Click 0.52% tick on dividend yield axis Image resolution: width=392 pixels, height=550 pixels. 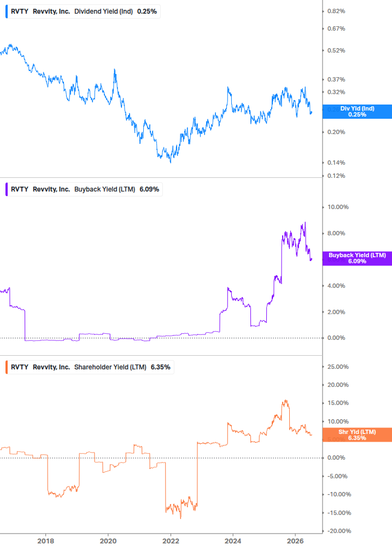[x=336, y=50]
